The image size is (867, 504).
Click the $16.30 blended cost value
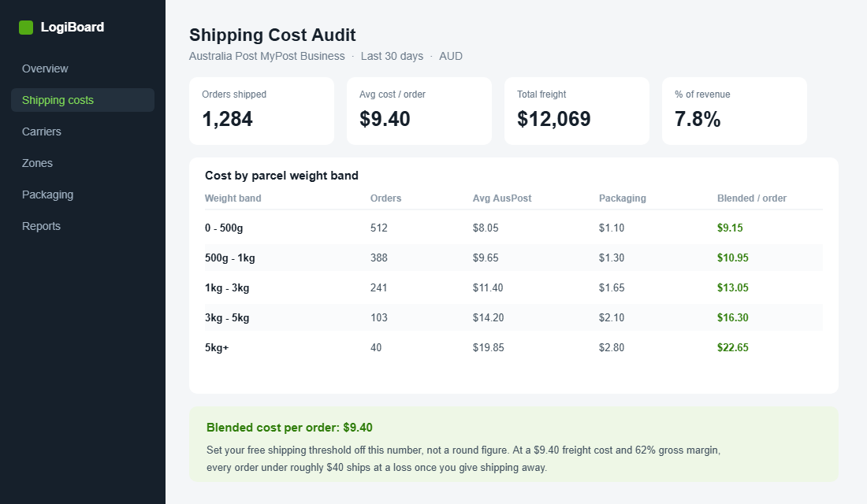pos(733,317)
